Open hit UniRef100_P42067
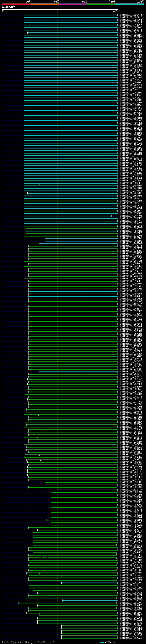Viewport: 146px width, 644px height. pyautogui.click(x=131, y=25)
